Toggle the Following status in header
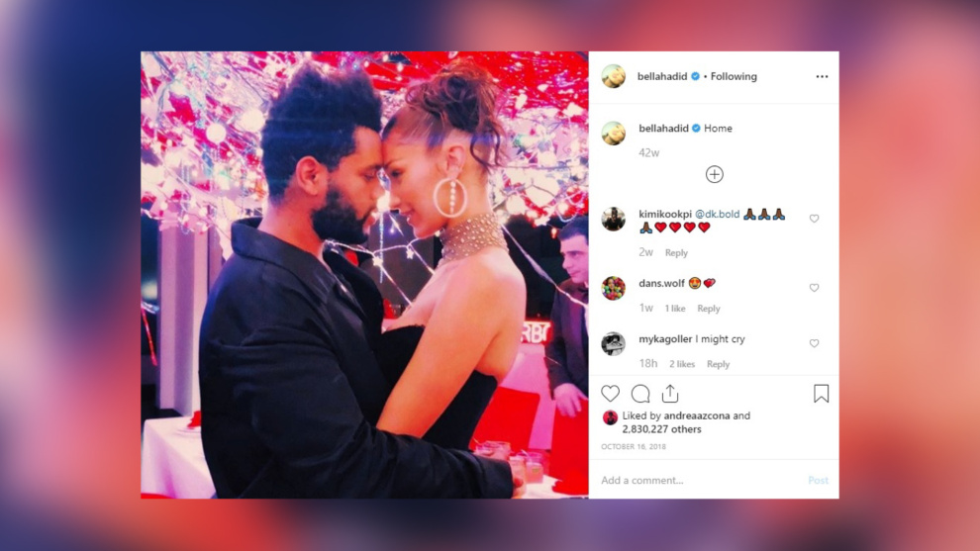The width and height of the screenshot is (980, 551). tap(734, 76)
